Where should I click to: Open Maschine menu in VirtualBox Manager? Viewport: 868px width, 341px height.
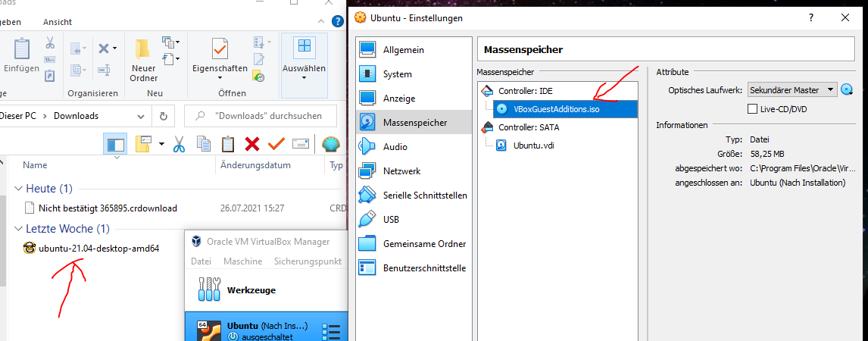coord(243,261)
